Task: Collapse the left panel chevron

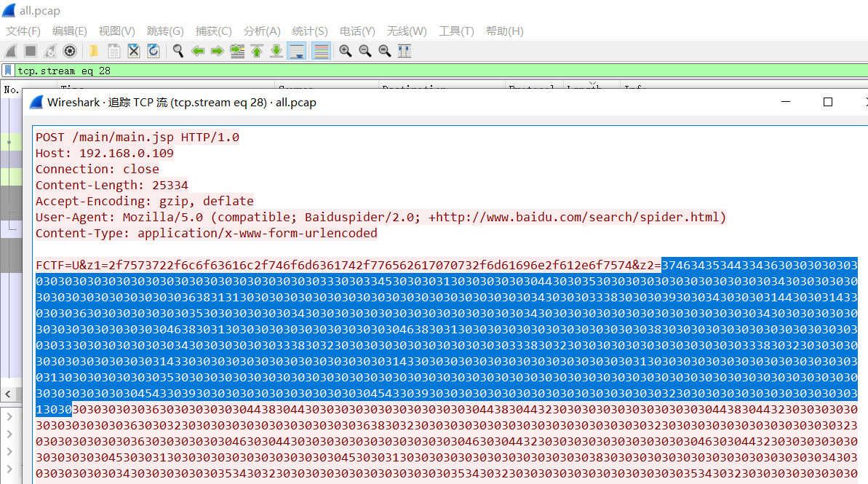Action: click(x=9, y=393)
